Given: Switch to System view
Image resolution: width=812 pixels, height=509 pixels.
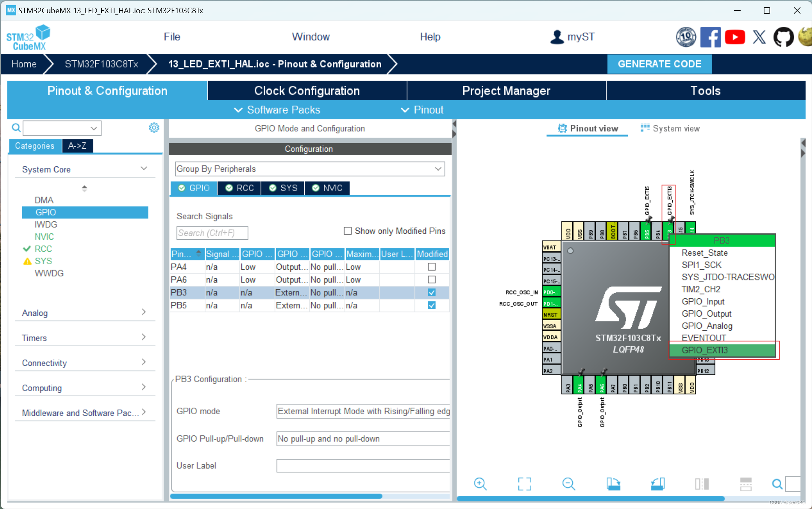Looking at the screenshot, I should (x=670, y=128).
